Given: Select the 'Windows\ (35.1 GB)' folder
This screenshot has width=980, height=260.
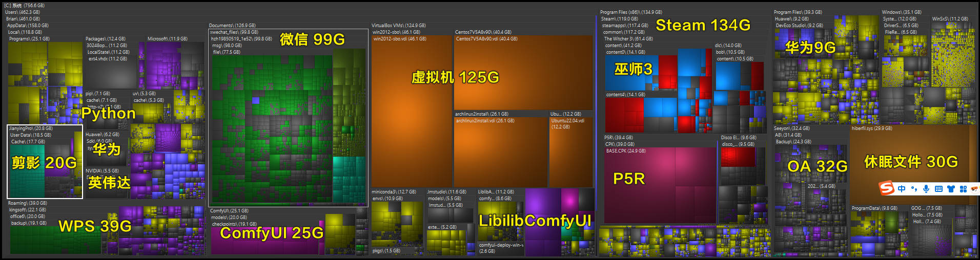Looking at the screenshot, I should pos(902,12).
